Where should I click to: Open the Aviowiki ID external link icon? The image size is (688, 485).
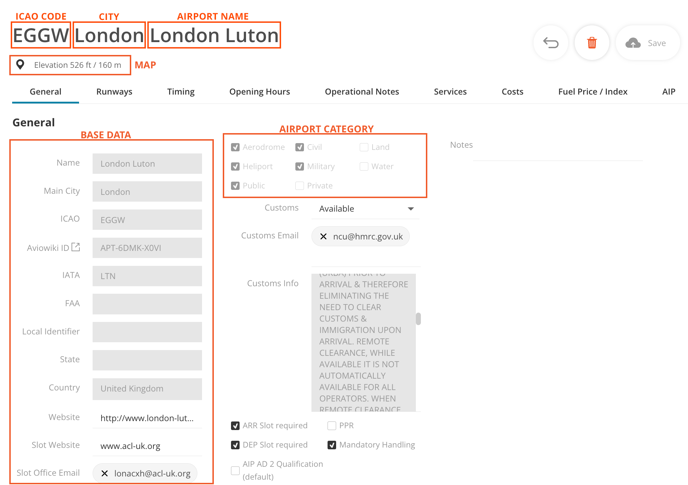(x=76, y=247)
